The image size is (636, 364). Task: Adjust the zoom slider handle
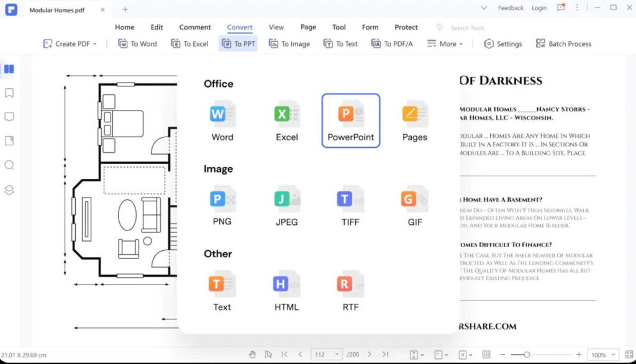coord(527,355)
